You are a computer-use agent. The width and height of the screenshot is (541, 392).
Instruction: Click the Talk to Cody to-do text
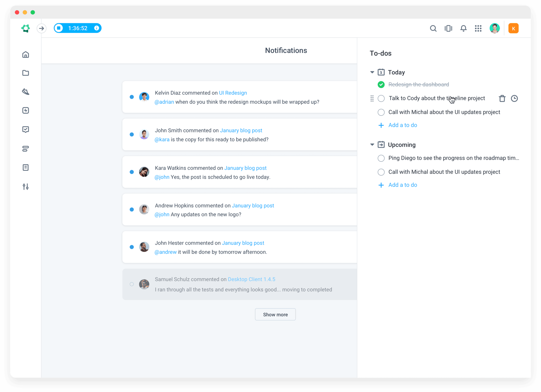[437, 98]
